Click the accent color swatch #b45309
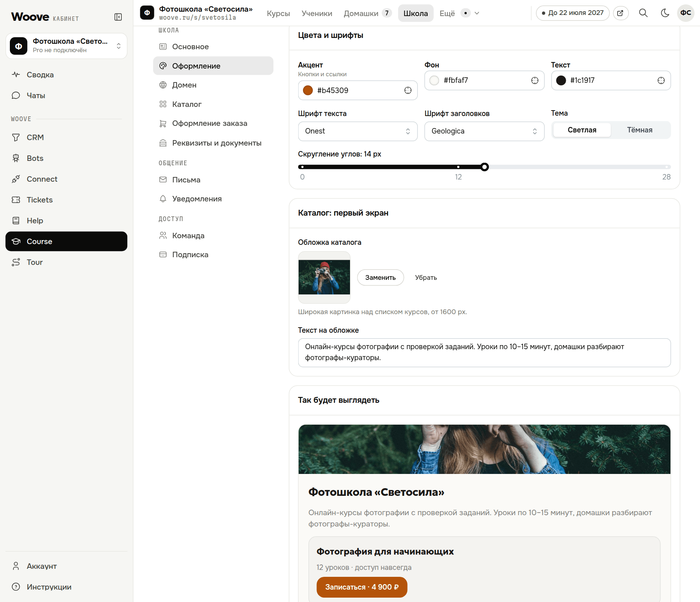Image resolution: width=700 pixels, height=602 pixels. 308,90
